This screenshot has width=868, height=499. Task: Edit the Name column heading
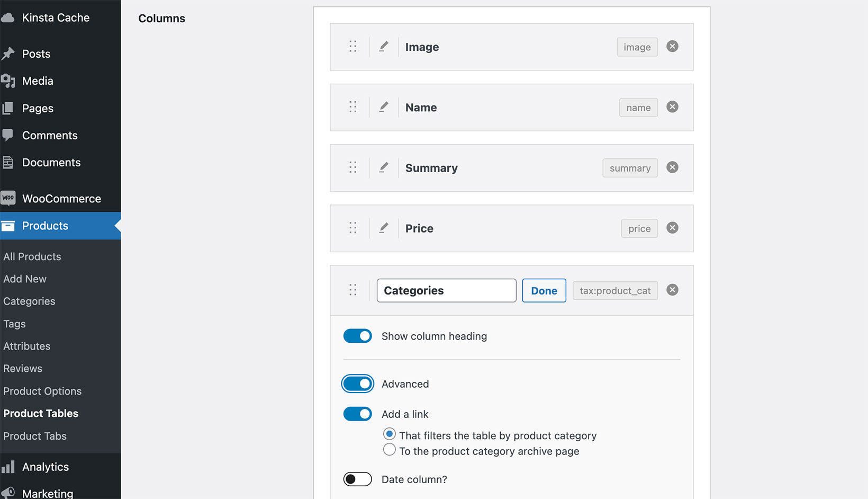click(383, 107)
